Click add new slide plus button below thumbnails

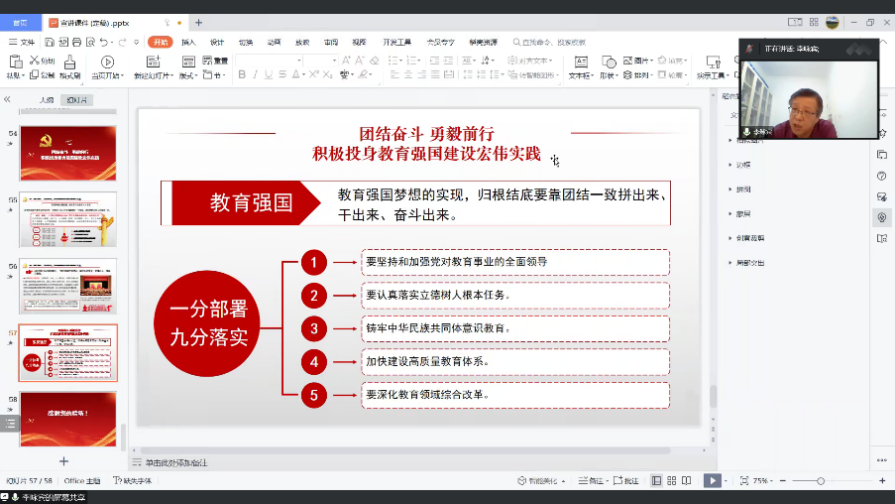(64, 461)
